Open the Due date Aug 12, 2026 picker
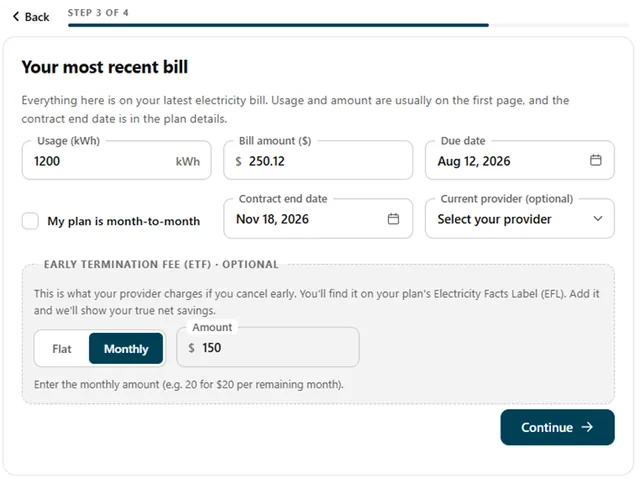 coord(520,160)
